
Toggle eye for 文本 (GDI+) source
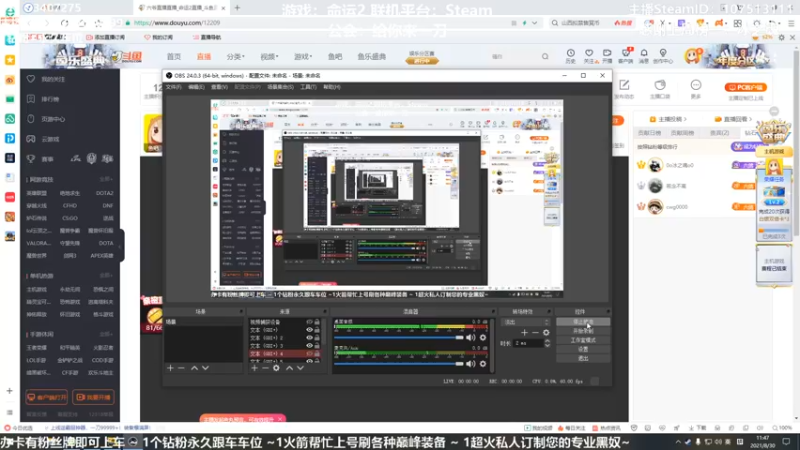click(x=309, y=330)
